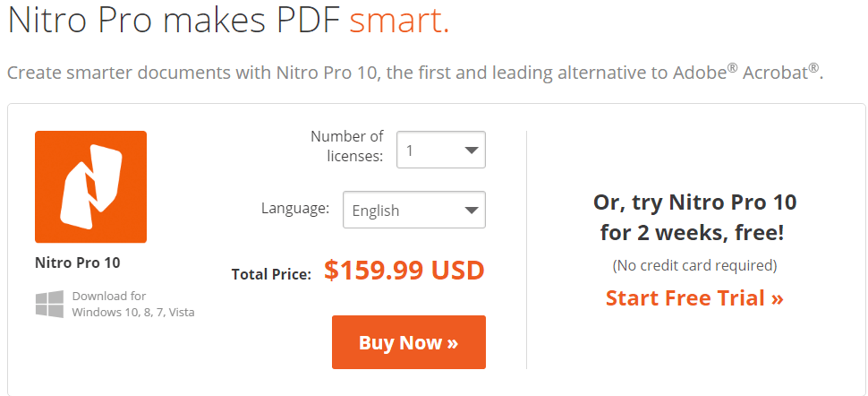Click the arrow on the licenses selector
The image size is (868, 396).
point(471,151)
